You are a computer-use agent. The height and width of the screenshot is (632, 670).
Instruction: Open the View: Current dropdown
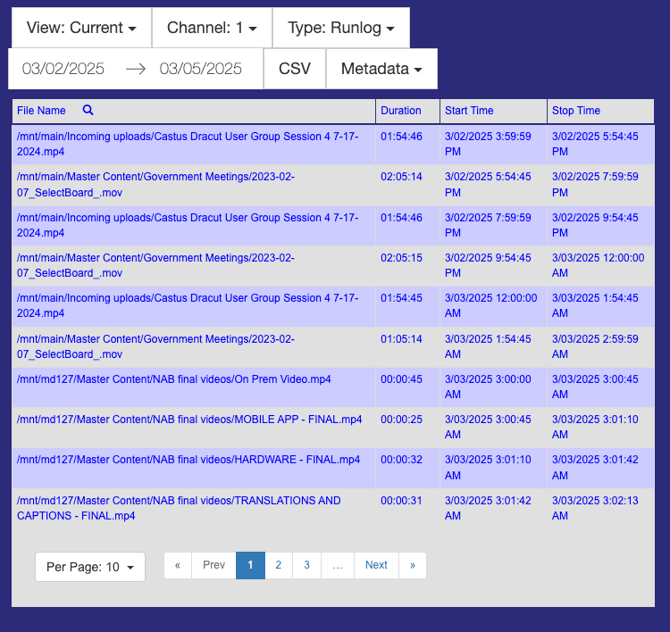[81, 28]
